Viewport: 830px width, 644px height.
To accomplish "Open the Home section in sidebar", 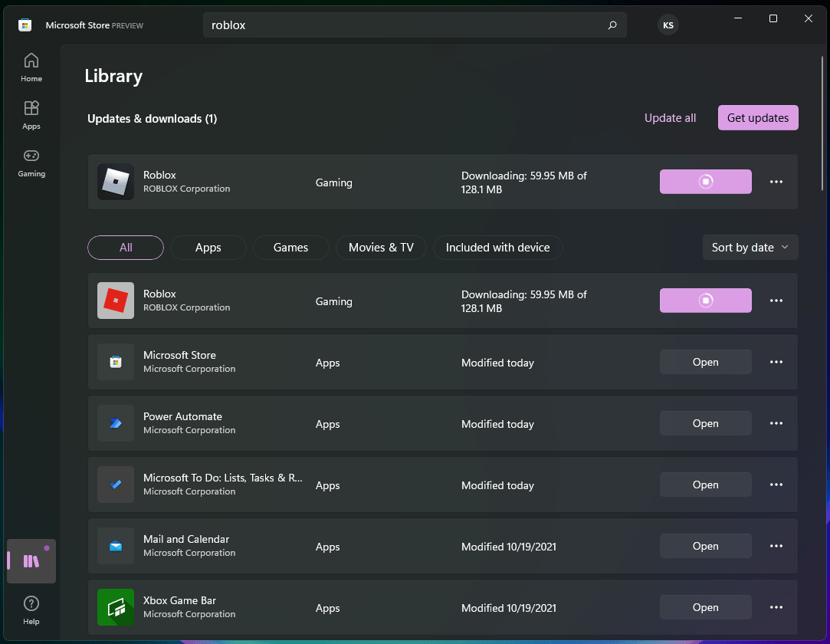I will pos(31,67).
